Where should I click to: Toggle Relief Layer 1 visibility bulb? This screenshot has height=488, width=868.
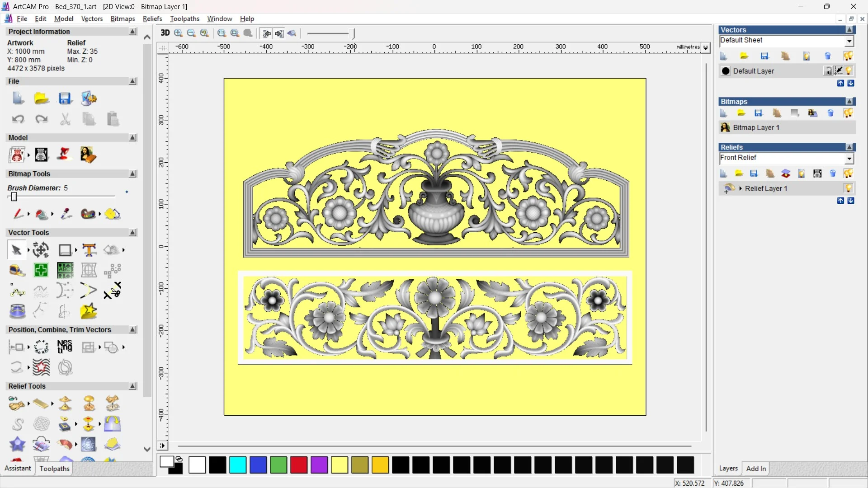(x=849, y=188)
